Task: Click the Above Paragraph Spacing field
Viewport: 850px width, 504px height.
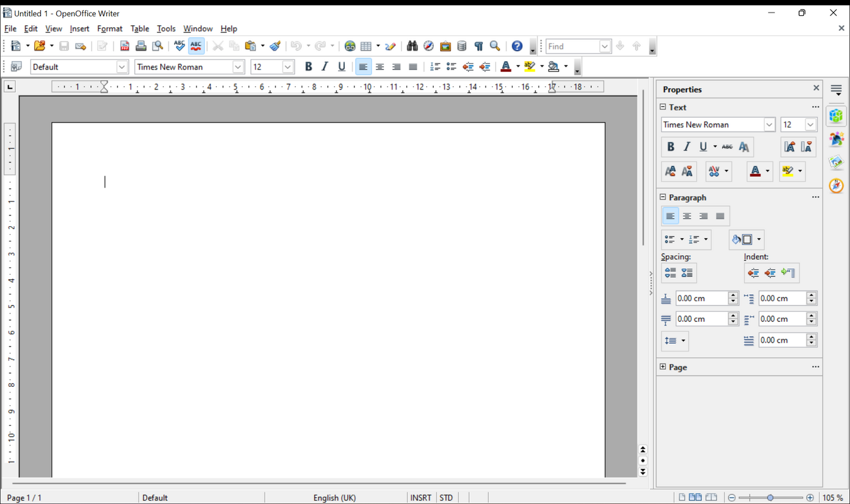Action: point(701,298)
